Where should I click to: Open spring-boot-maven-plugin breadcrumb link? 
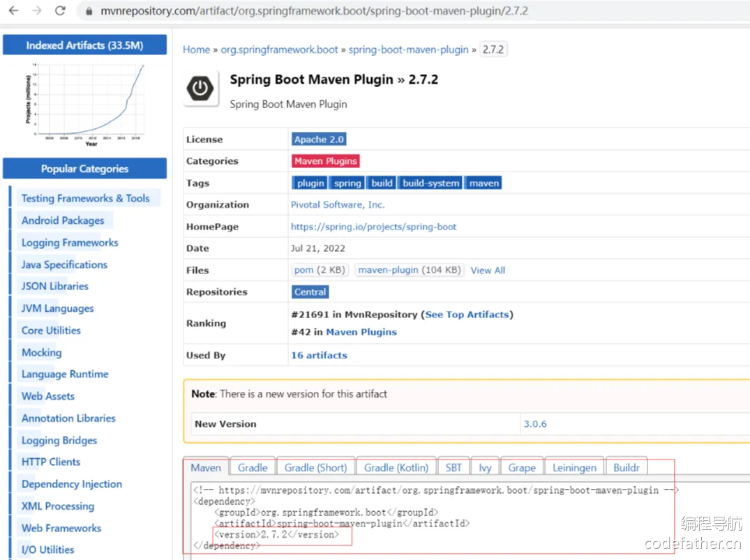click(x=408, y=50)
